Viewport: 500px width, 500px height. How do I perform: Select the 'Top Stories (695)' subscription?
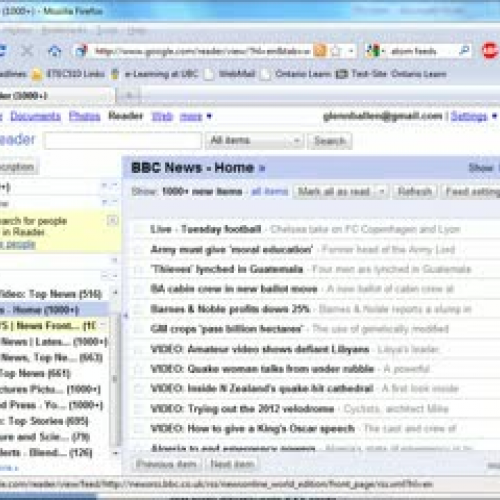45,421
